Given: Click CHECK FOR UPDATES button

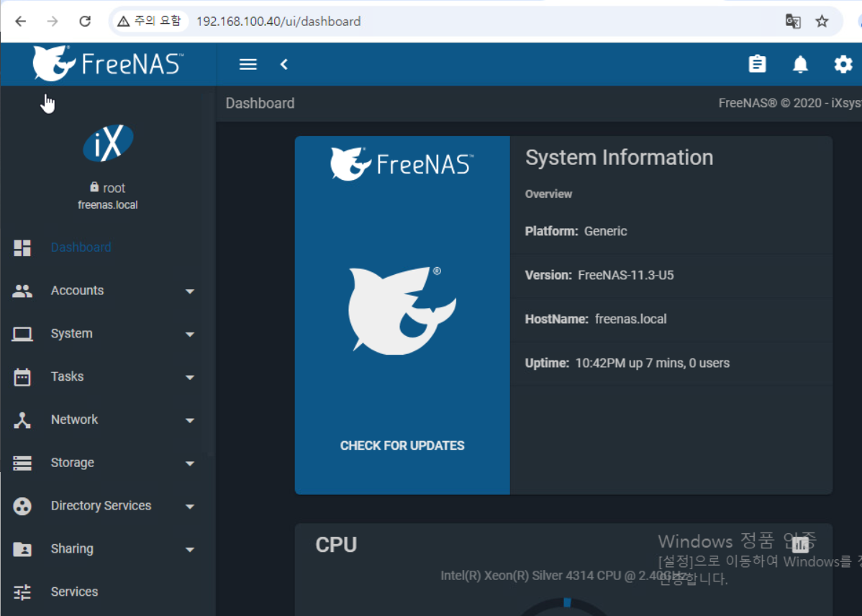Looking at the screenshot, I should coord(402,445).
